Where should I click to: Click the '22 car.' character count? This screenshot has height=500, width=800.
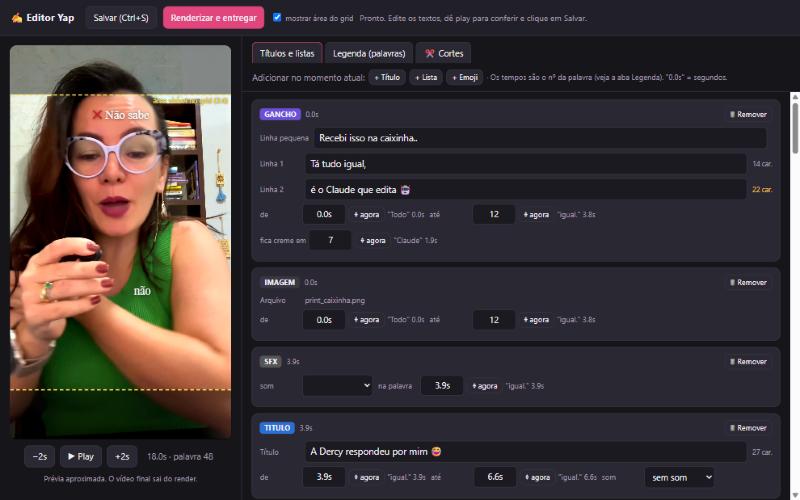pyautogui.click(x=762, y=189)
